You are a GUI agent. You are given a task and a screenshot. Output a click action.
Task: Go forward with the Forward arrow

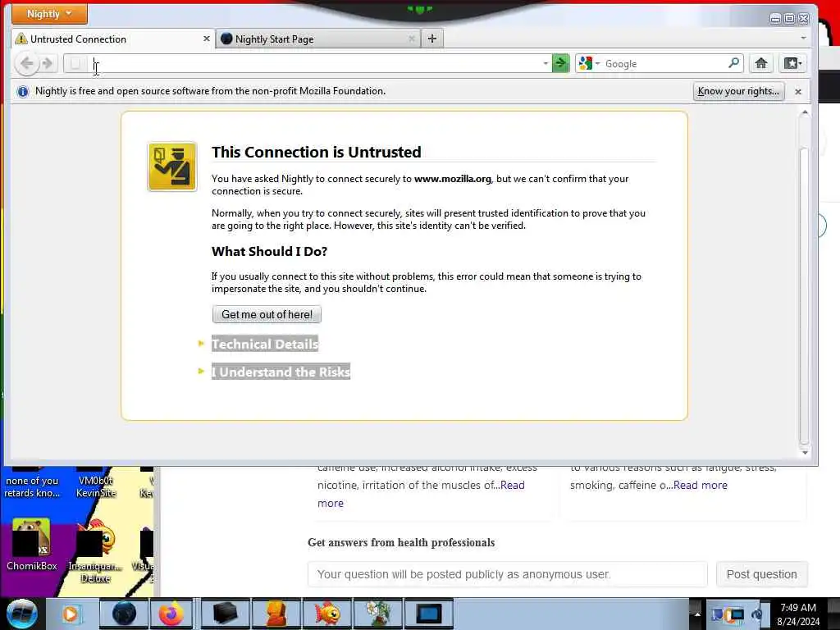[x=47, y=64]
